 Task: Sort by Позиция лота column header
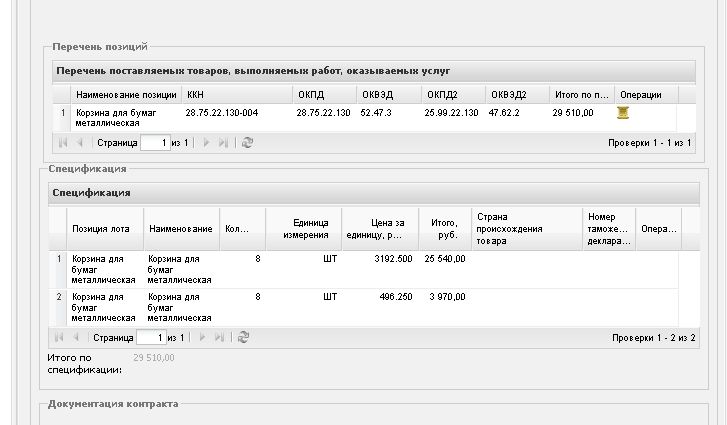pos(105,229)
